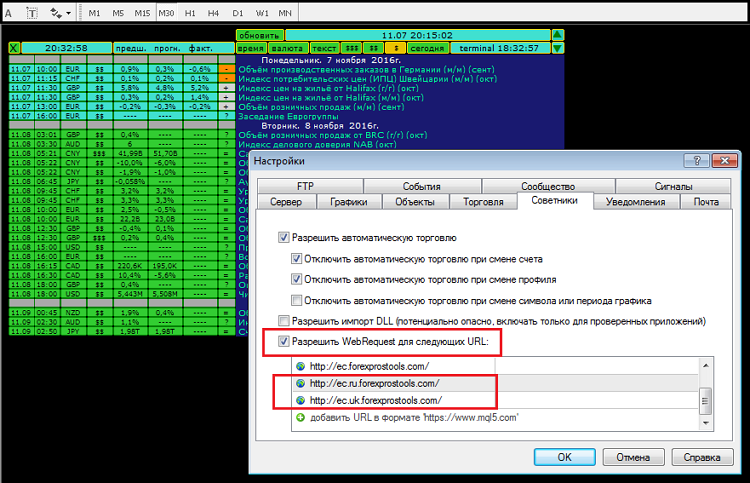The image size is (750, 483).
Task: Click URL list scrollbar up arrow
Action: 706,365
